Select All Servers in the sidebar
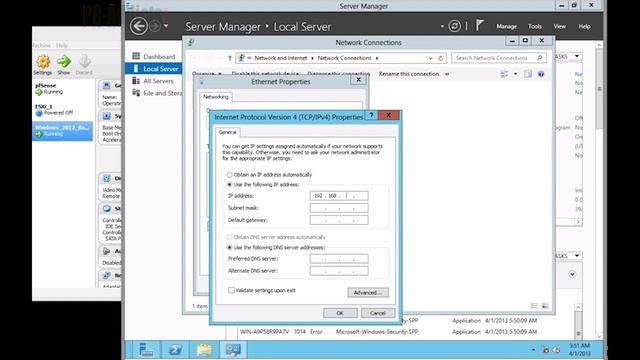The width and height of the screenshot is (640, 360). (158, 81)
